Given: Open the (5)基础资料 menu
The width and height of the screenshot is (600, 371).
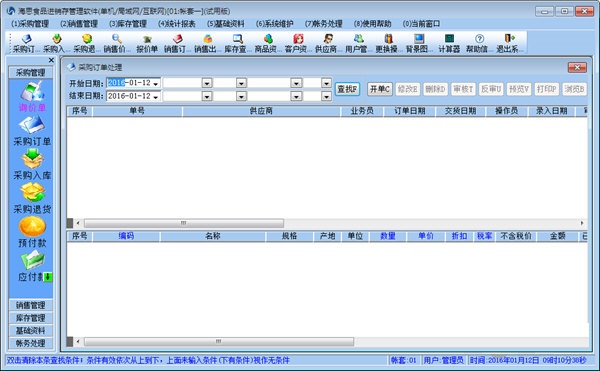Looking at the screenshot, I should (x=226, y=24).
